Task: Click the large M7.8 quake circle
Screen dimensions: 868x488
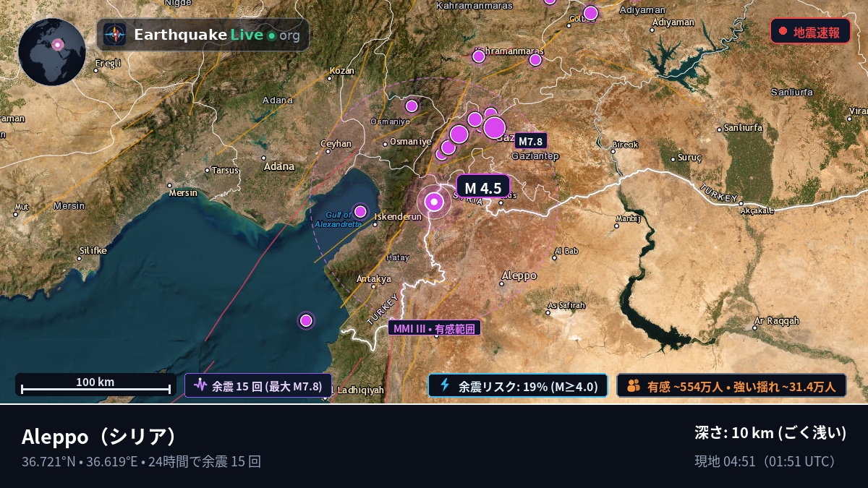Action: coord(495,127)
